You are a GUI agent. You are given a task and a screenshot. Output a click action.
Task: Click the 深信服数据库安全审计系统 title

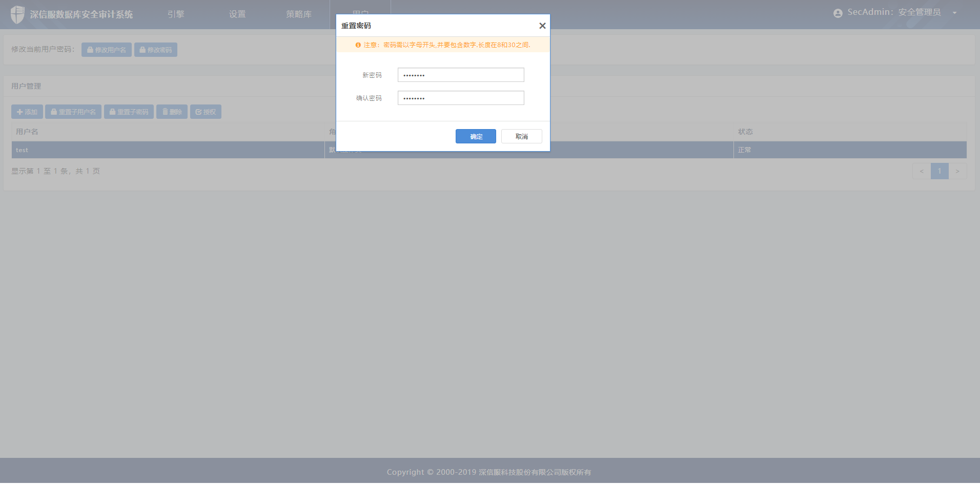[81, 14]
